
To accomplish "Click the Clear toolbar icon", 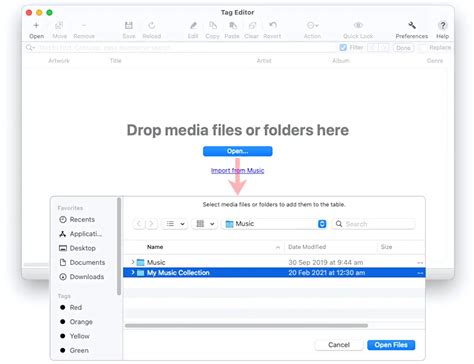I will click(252, 25).
